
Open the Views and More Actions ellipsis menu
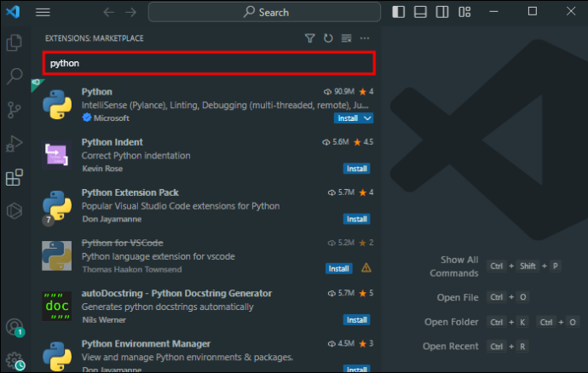(x=365, y=38)
